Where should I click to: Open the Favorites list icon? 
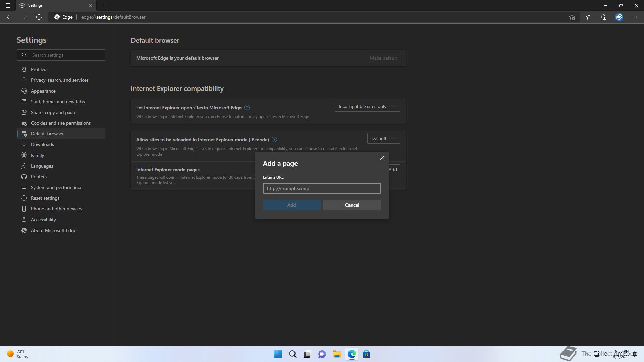[x=589, y=17]
